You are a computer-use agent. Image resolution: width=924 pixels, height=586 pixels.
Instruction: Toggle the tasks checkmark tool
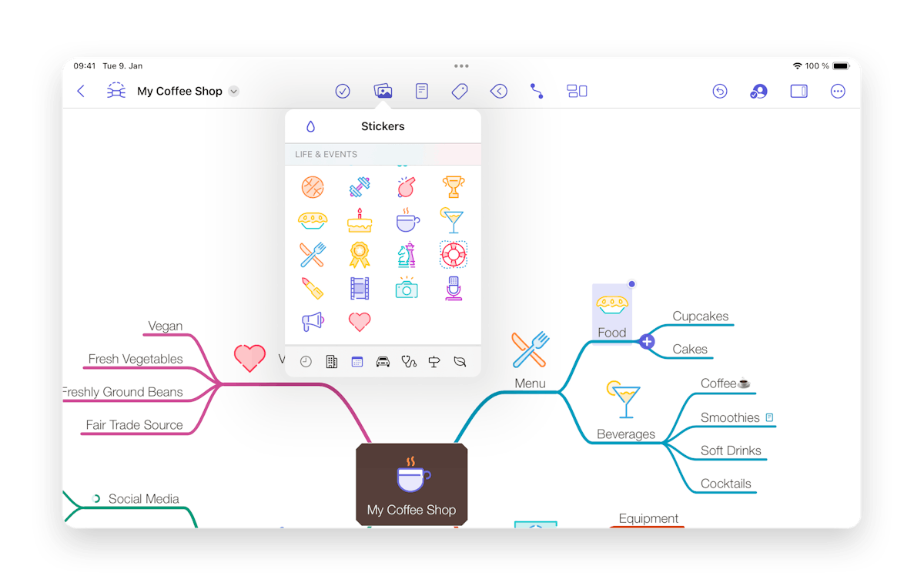(343, 91)
